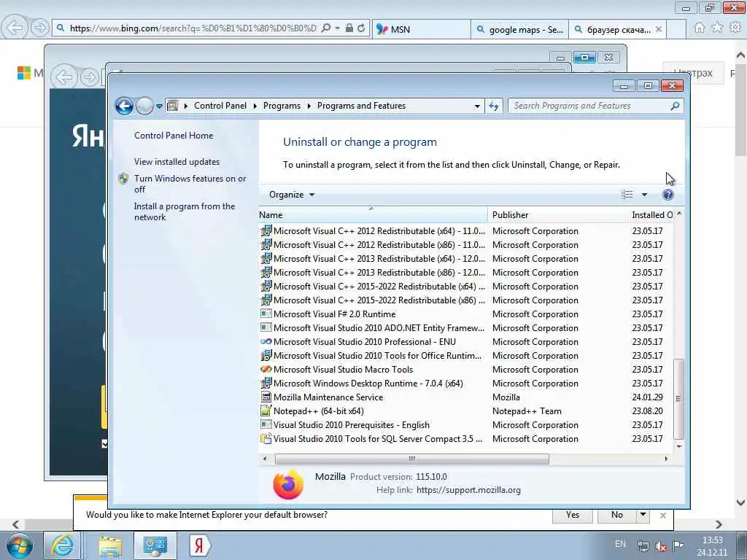Viewport: 747px width, 560px height.
Task: Sort the list by the Publisher column
Action: pos(557,215)
